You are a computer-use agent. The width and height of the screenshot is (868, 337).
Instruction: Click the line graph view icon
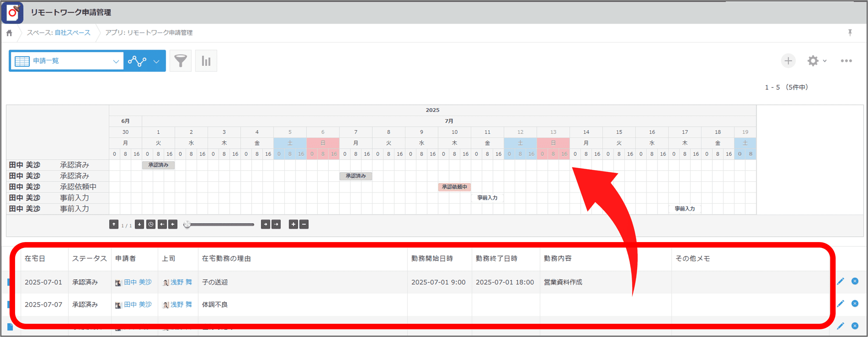137,61
